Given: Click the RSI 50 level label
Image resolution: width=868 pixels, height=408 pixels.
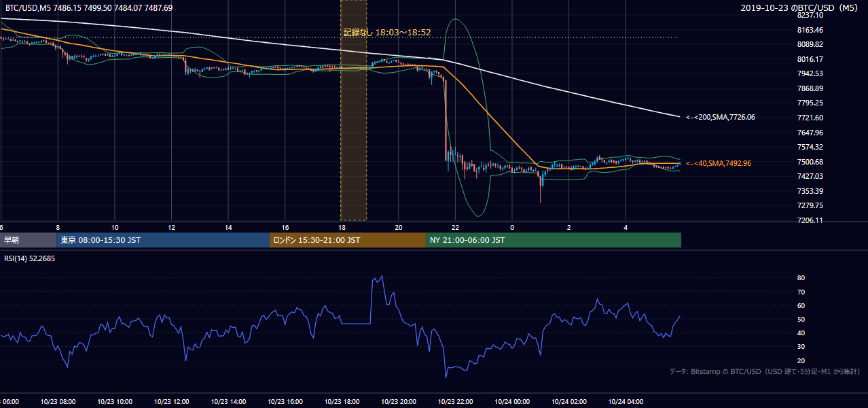Looking at the screenshot, I should [x=801, y=319].
